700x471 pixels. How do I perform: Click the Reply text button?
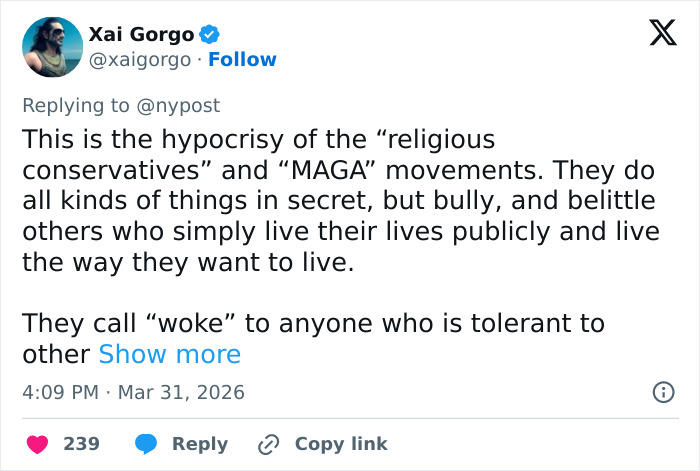(x=200, y=443)
